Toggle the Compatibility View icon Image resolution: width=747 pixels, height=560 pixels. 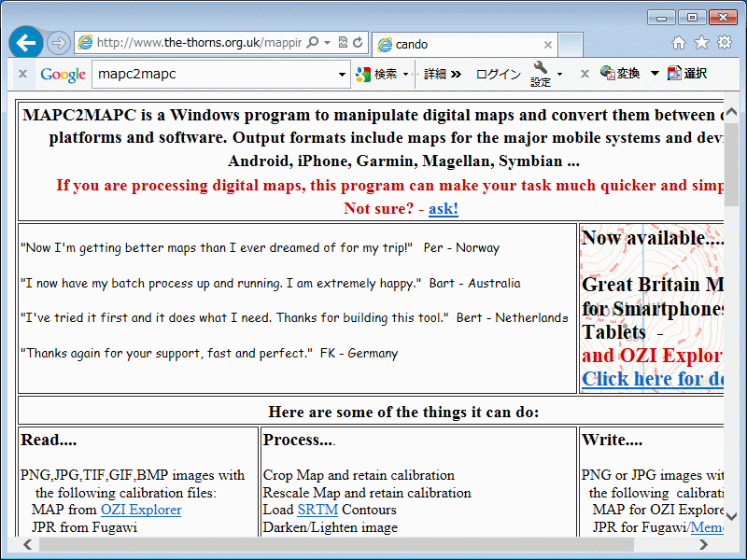point(343,43)
